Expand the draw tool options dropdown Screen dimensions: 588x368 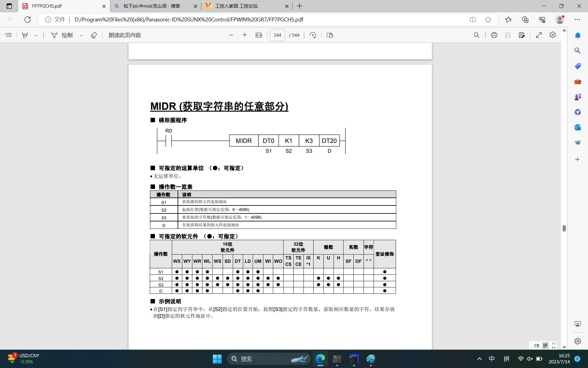point(81,35)
